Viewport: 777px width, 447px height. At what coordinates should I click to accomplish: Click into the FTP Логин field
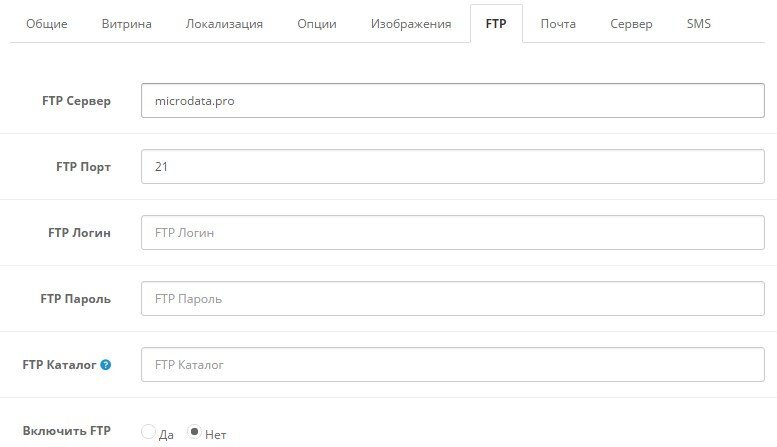pyautogui.click(x=453, y=233)
